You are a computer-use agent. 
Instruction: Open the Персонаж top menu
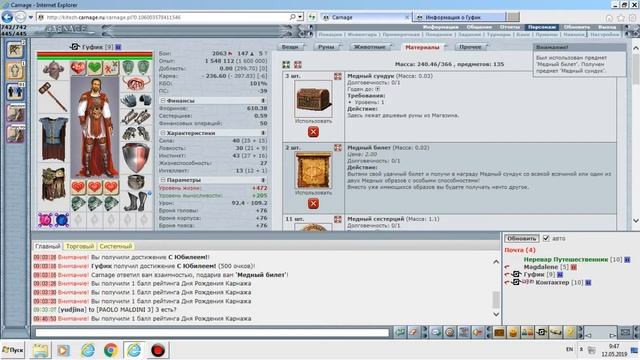[x=542, y=27]
